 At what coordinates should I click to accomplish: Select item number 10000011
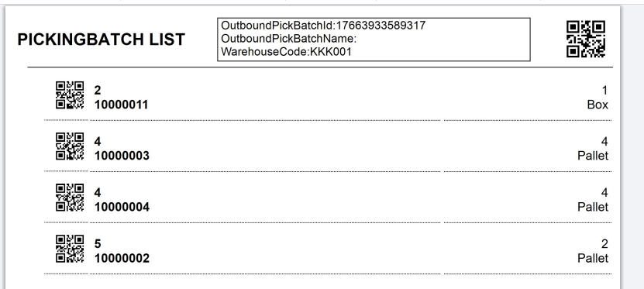click(121, 105)
